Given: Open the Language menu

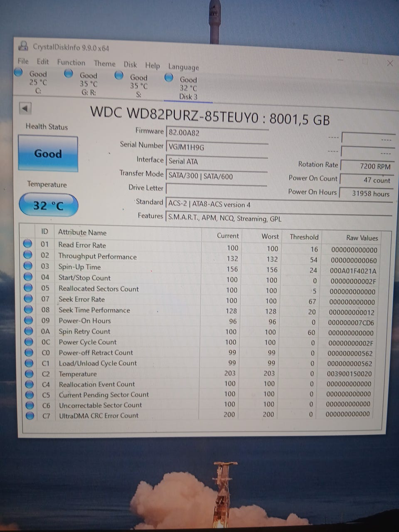Looking at the screenshot, I should (183, 66).
